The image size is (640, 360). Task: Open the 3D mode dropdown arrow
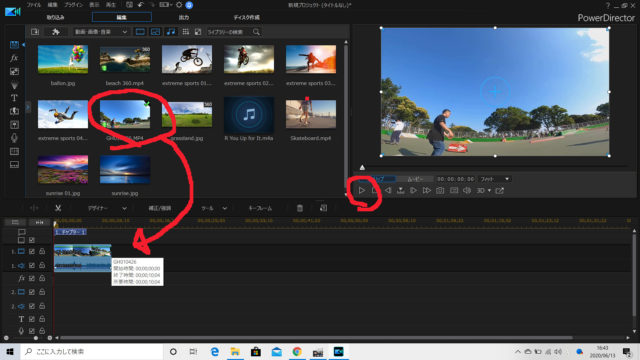489,191
